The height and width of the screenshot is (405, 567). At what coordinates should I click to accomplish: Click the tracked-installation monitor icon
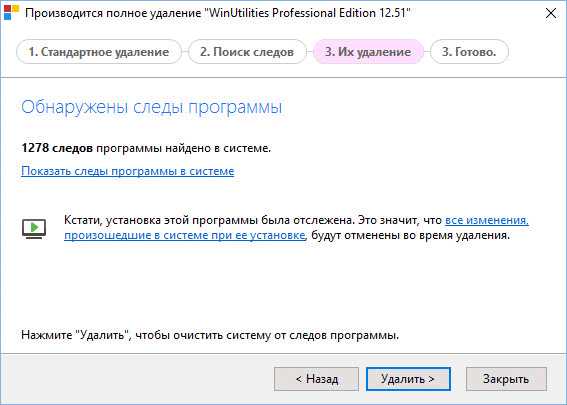click(x=34, y=229)
